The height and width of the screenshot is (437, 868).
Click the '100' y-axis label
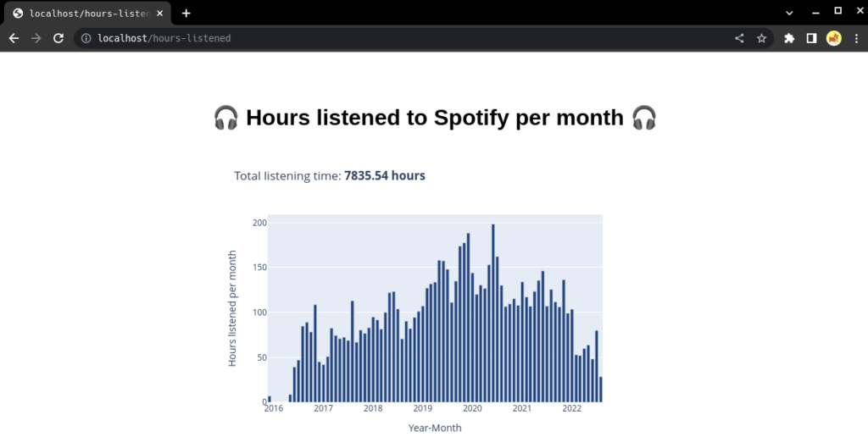259,313
